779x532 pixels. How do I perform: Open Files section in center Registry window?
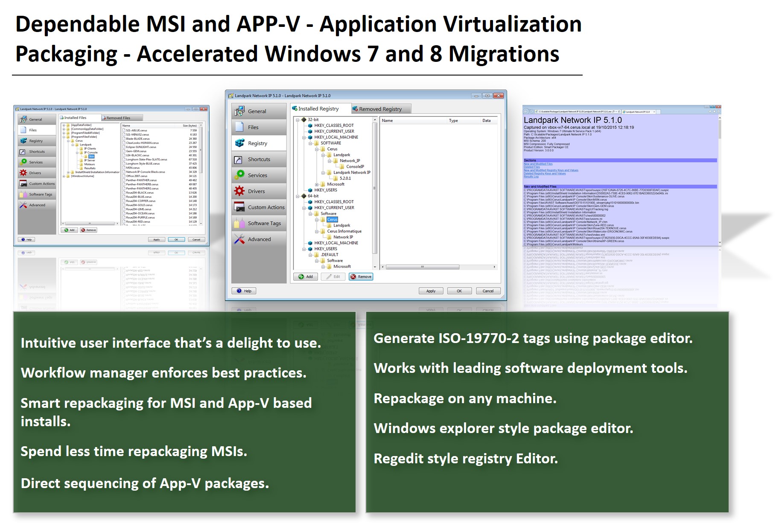(259, 127)
